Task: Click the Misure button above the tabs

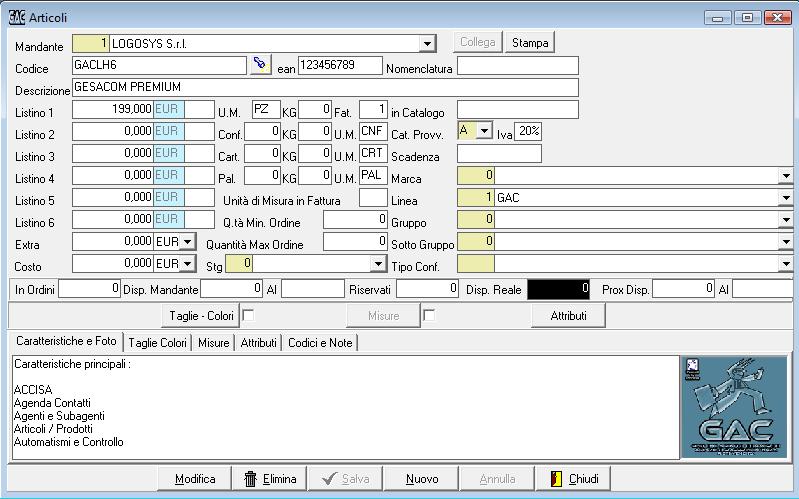Action: 383,316
